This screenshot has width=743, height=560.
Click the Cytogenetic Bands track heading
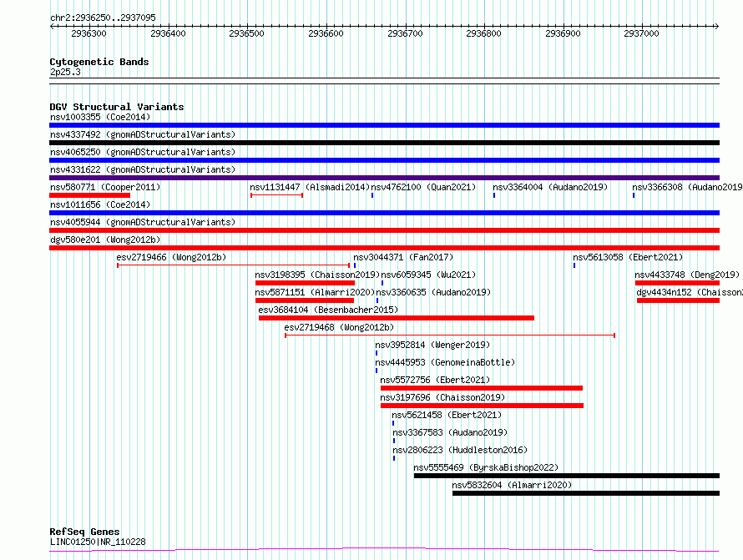[99, 62]
